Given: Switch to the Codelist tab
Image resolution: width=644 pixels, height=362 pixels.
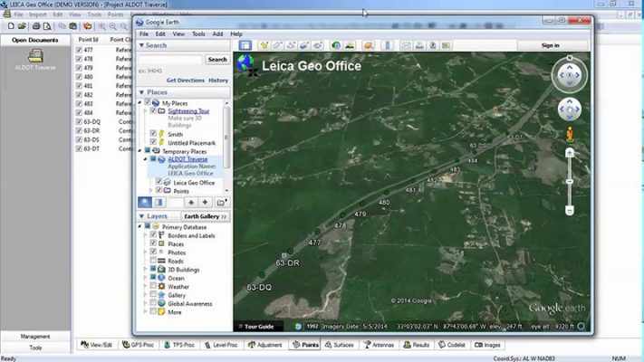Looking at the screenshot, I should tap(451, 345).
